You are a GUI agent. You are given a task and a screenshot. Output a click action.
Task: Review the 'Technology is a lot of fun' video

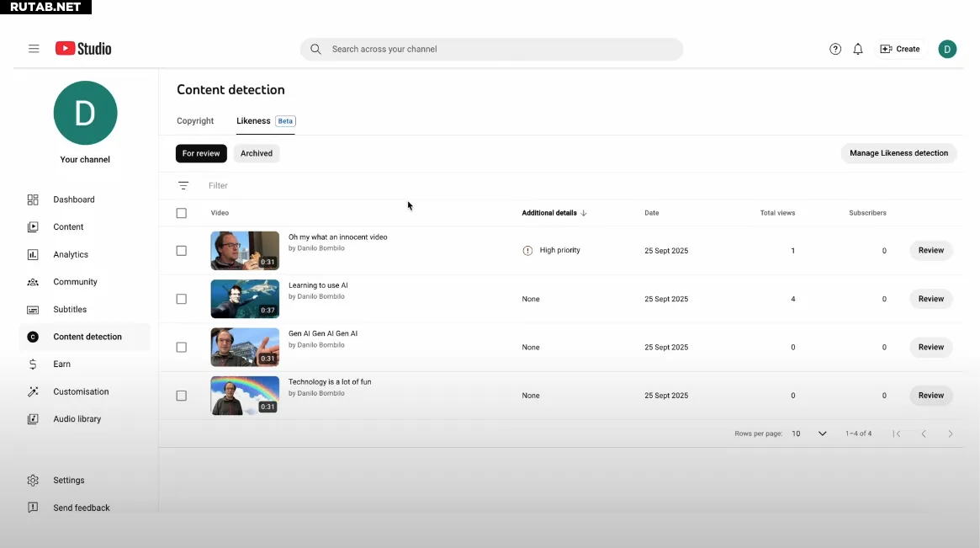coord(930,396)
